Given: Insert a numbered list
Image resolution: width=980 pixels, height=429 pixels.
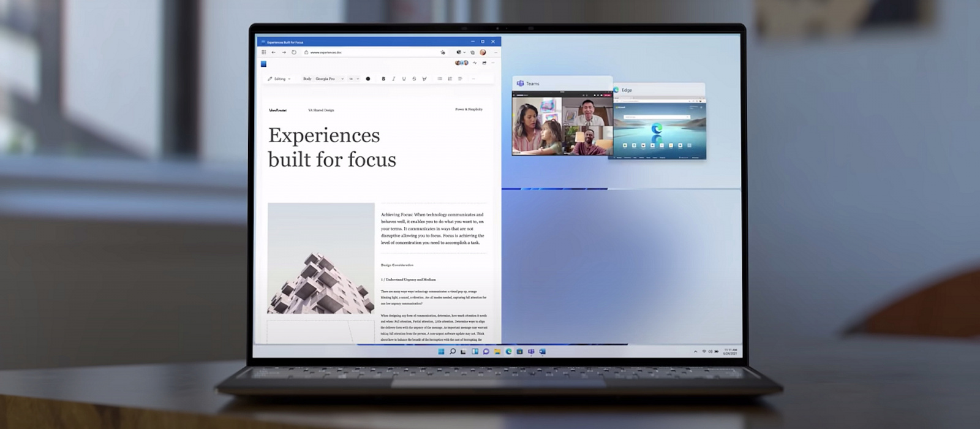Looking at the screenshot, I should 450,79.
